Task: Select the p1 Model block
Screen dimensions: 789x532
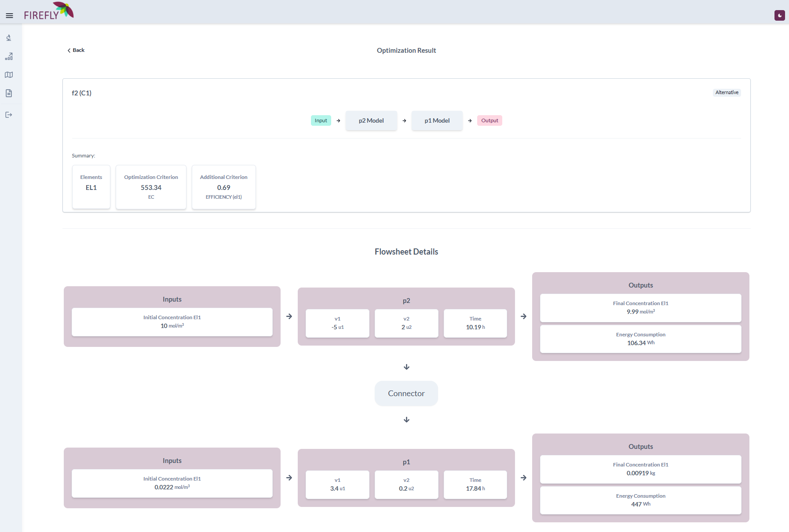Action: (437, 120)
